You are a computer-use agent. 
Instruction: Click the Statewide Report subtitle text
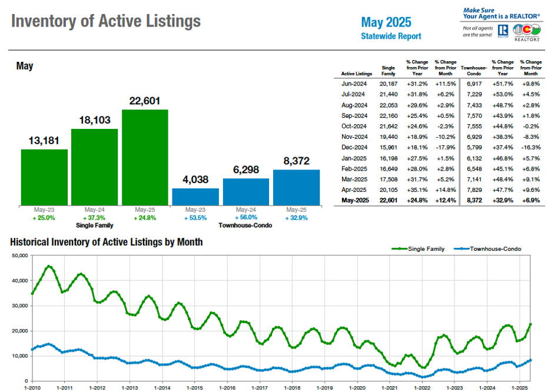pyautogui.click(x=391, y=36)
